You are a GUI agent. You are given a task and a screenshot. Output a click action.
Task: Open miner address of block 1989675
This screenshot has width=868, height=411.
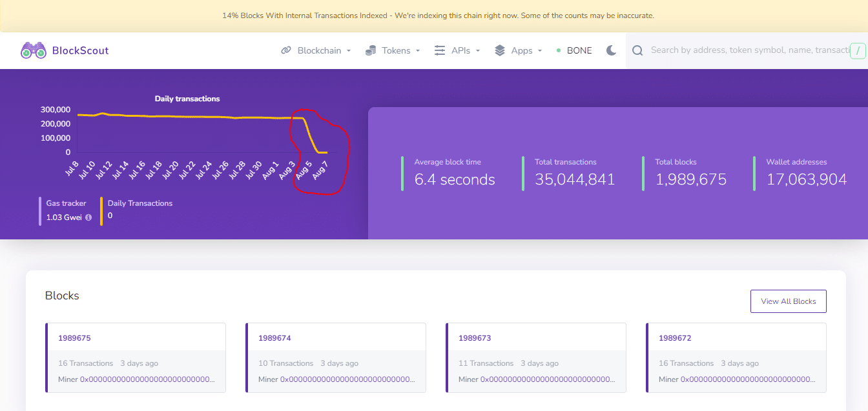pos(148,379)
